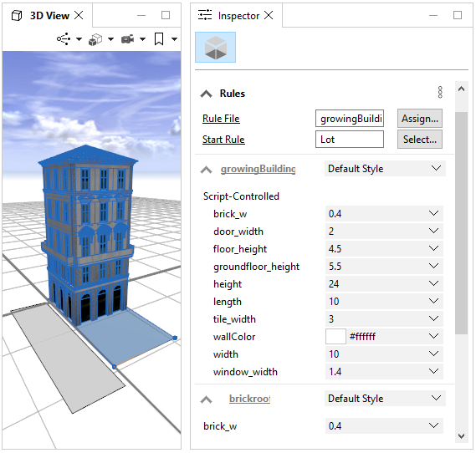Click the view settings cubes icon
476x453 pixels.
tap(95, 39)
